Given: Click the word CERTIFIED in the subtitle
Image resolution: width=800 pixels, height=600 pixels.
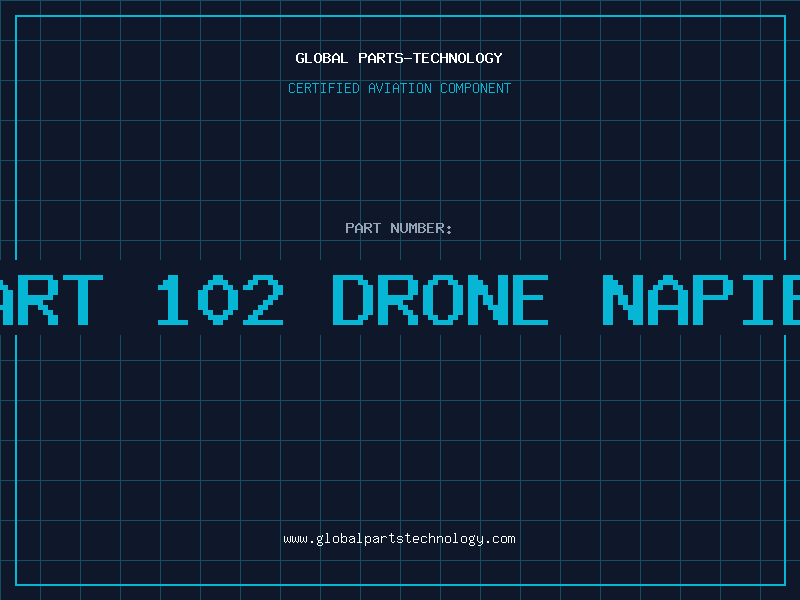Looking at the screenshot, I should pos(324,89).
